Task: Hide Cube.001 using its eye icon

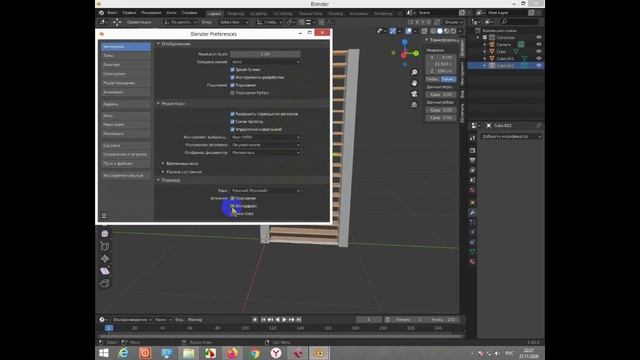Action: point(539,58)
